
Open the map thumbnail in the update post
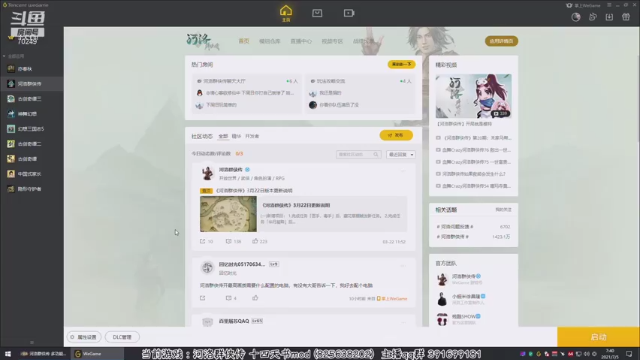[228, 214]
